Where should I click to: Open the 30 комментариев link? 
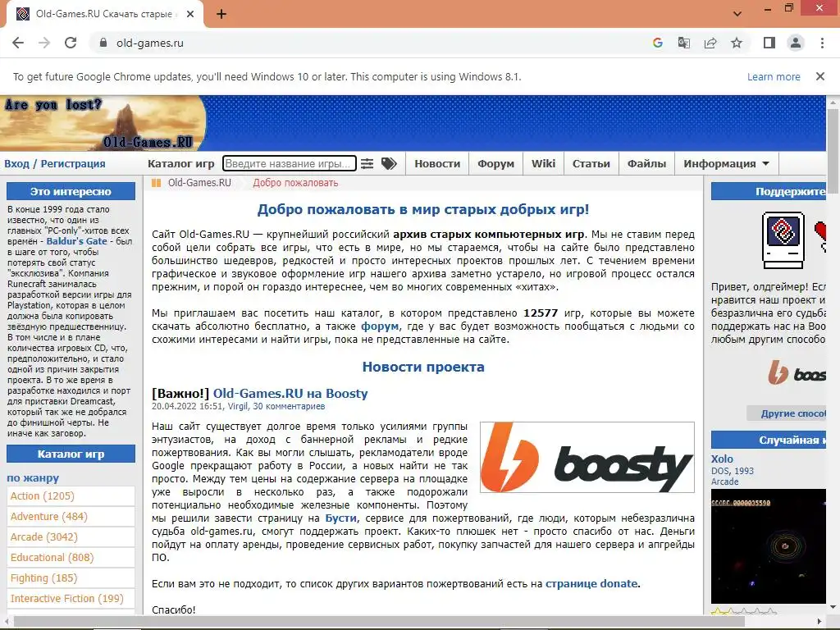pos(289,406)
